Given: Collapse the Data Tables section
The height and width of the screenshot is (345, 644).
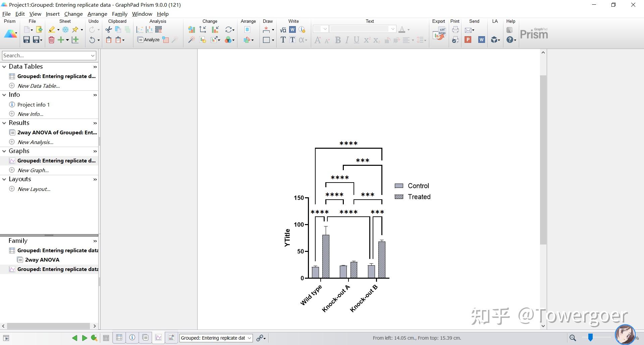Looking at the screenshot, I should coord(4,67).
